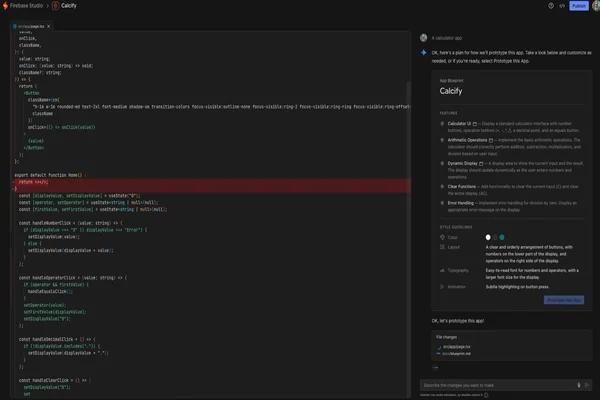Switch to the src/app/page.tsx editor tab

pyautogui.click(x=31, y=26)
